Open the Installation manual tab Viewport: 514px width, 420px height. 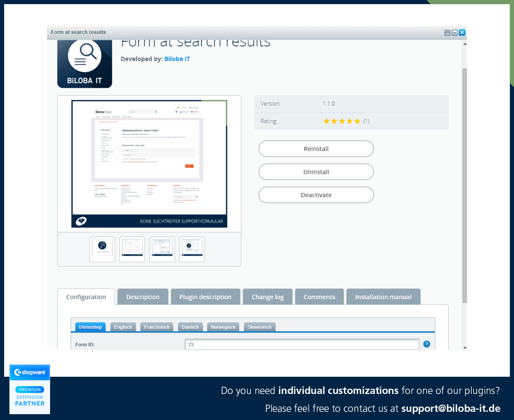pyautogui.click(x=383, y=297)
